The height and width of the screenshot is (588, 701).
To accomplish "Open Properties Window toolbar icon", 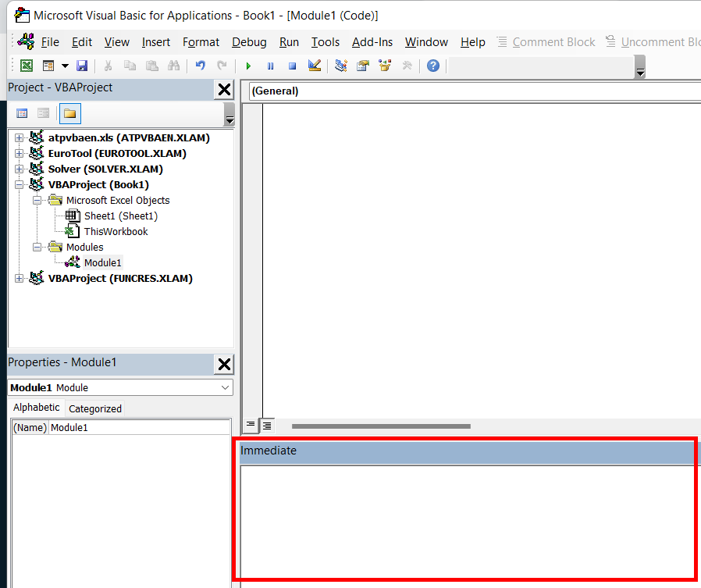I will pos(363,66).
